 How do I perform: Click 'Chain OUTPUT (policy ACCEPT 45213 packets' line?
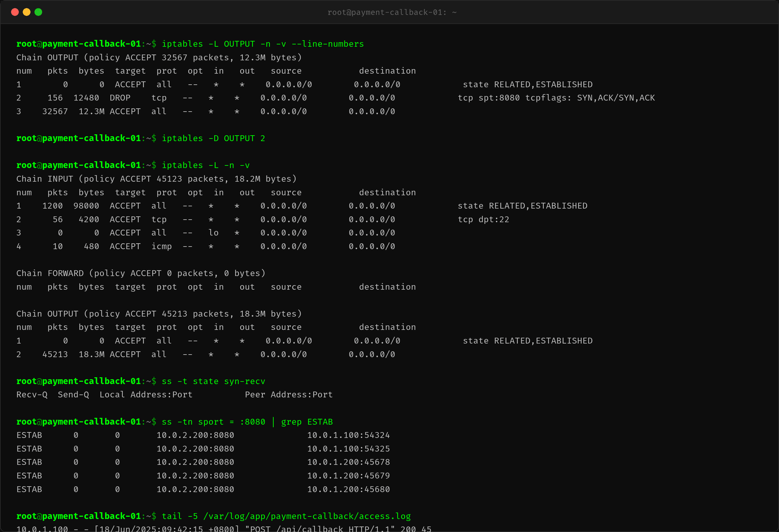pyautogui.click(x=159, y=314)
